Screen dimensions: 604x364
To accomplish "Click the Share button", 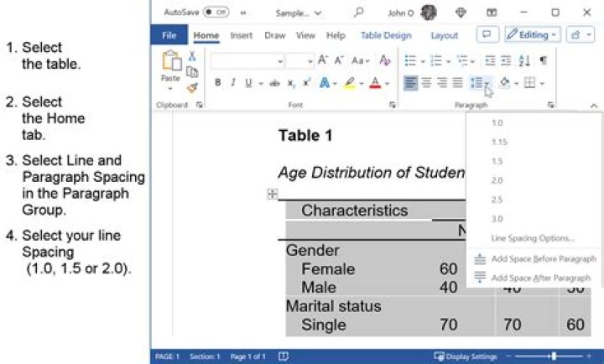I will [x=581, y=34].
